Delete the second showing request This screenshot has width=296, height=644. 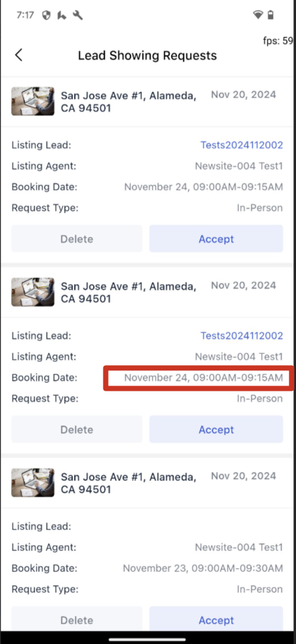(x=77, y=429)
